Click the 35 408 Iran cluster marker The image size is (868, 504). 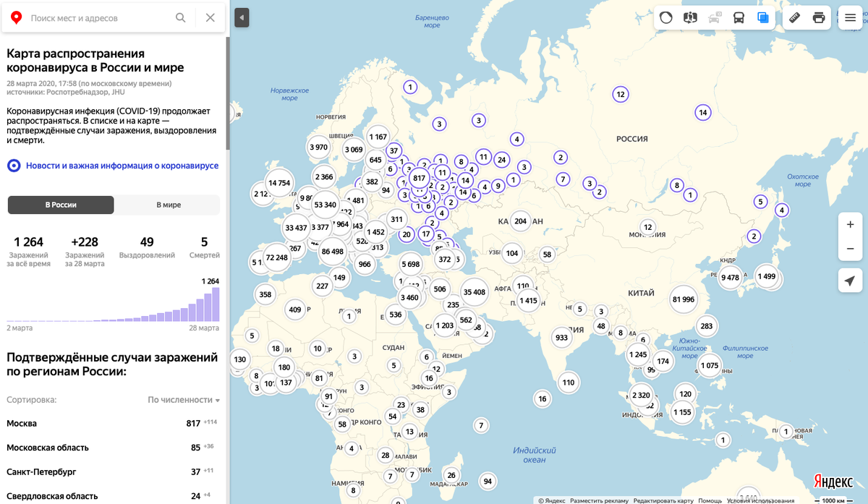coord(475,292)
